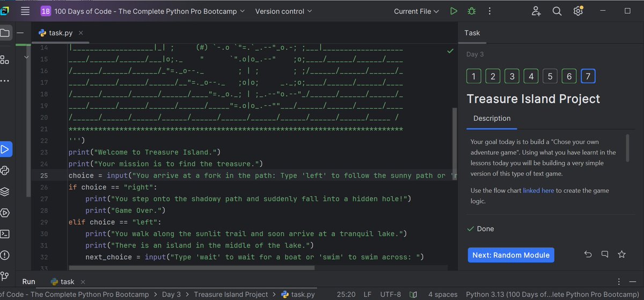
Task: Change the line separator 'LF' in the status bar
Action: [368, 295]
